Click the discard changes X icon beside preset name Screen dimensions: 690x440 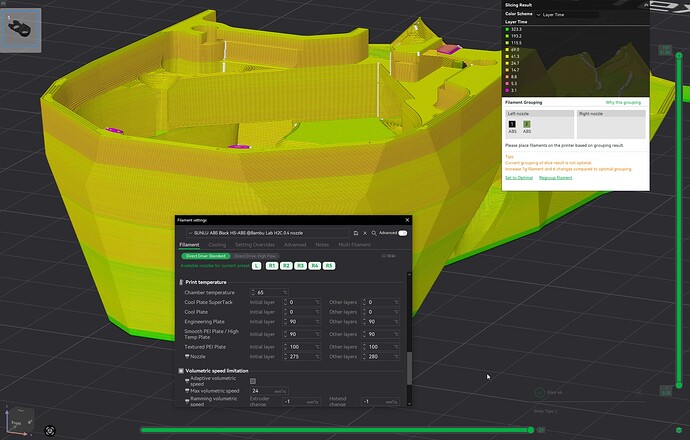click(x=365, y=233)
